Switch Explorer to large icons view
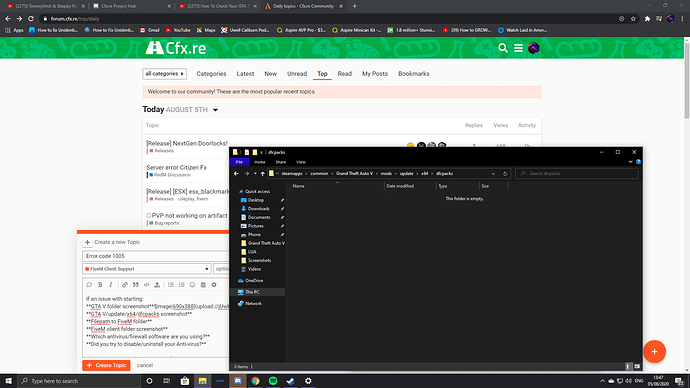The image size is (690, 388). point(637,366)
